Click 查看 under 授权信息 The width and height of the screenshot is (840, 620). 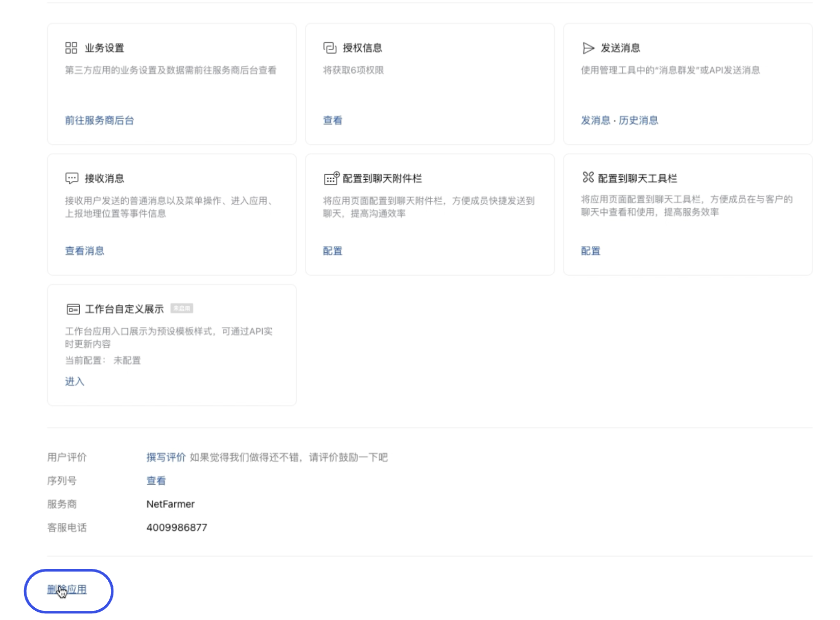pos(333,121)
